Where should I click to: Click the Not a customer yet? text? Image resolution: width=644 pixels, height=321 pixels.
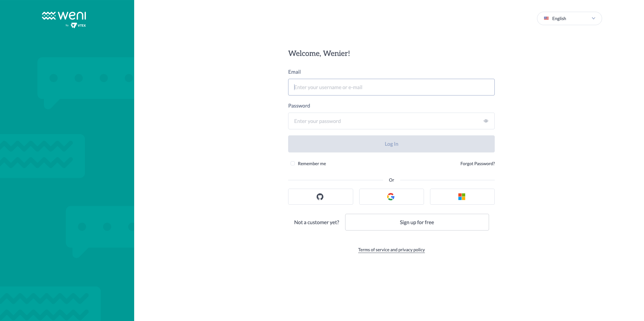[x=316, y=222]
